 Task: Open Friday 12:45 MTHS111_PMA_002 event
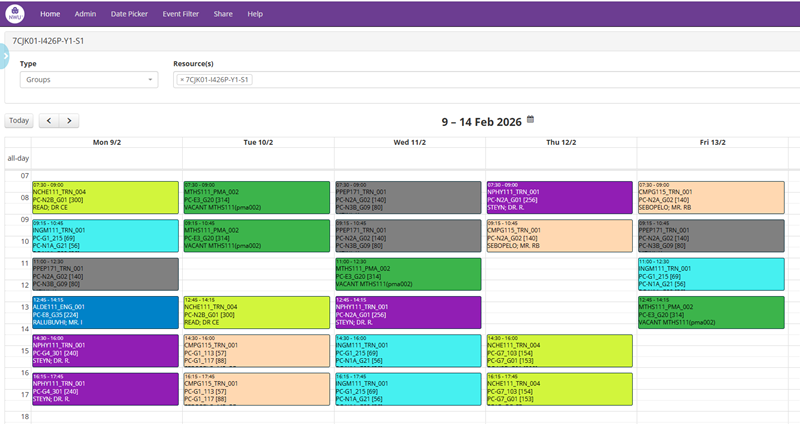711,312
